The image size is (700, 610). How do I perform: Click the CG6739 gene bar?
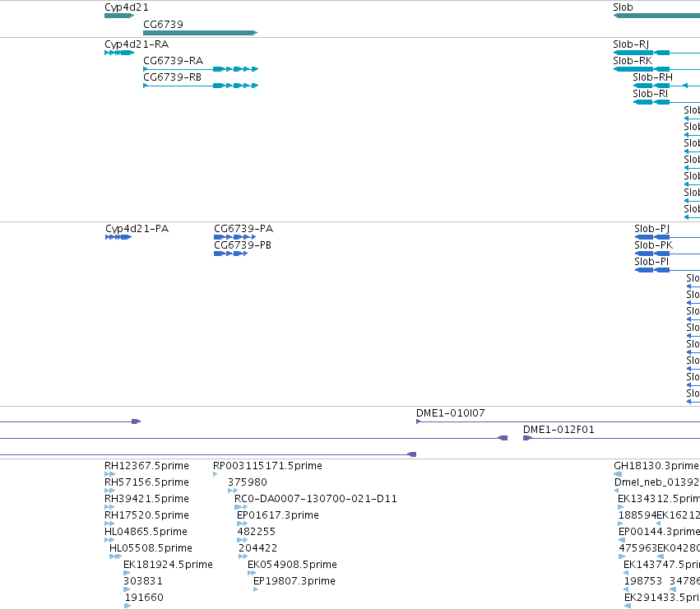pos(201,33)
